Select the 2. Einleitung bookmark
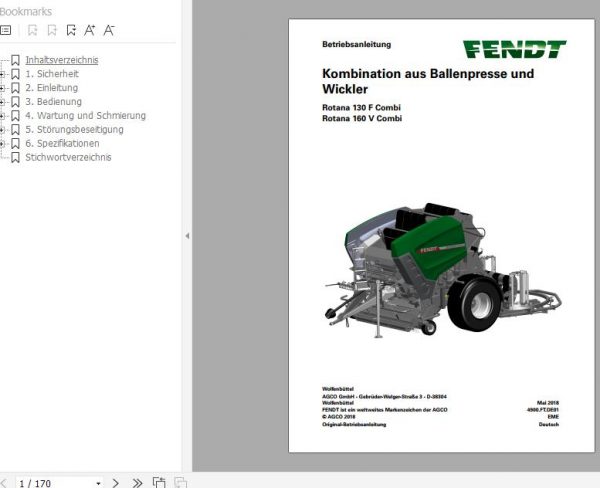This screenshot has height=488, width=600. [52, 88]
